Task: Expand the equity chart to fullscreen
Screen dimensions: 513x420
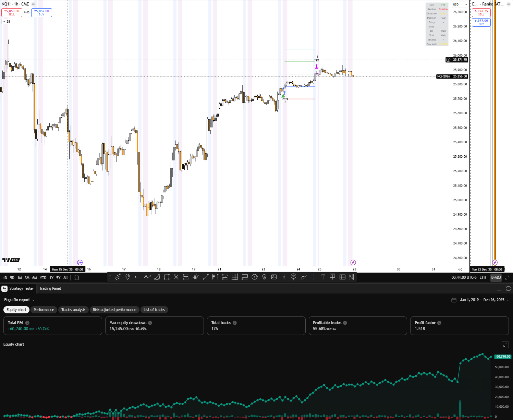Action: coord(505,345)
